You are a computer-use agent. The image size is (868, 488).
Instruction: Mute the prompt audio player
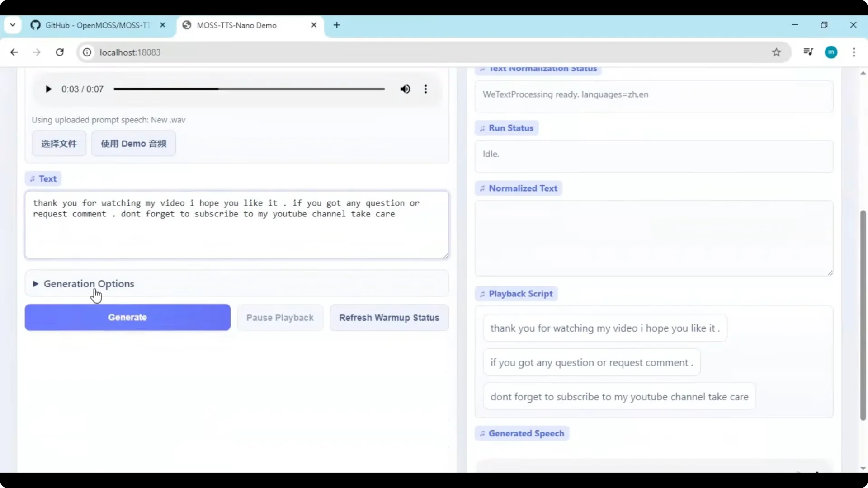click(x=405, y=89)
